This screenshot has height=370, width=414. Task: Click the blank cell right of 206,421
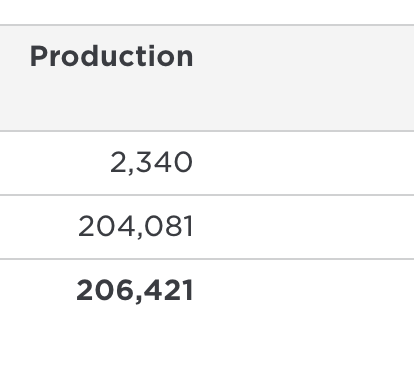tap(303, 290)
